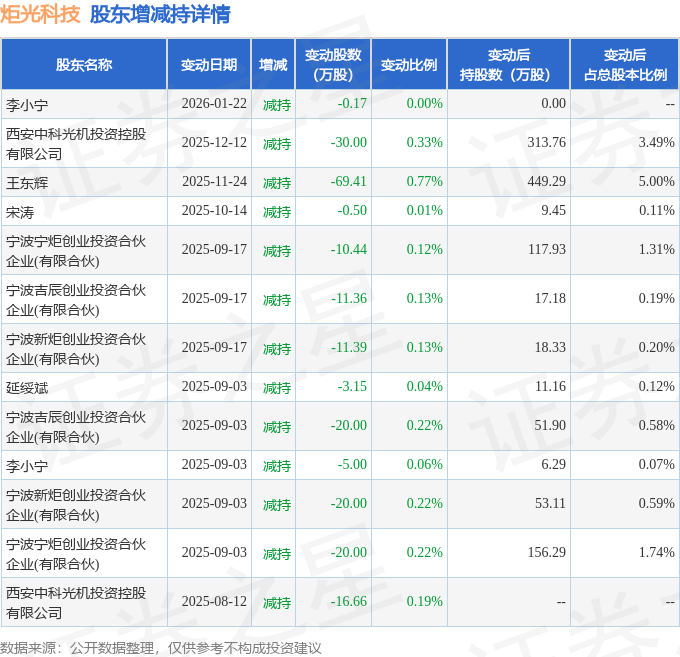The image size is (680, 657).
Task: Click the 0.59% share capital ratio
Action: click(x=657, y=503)
